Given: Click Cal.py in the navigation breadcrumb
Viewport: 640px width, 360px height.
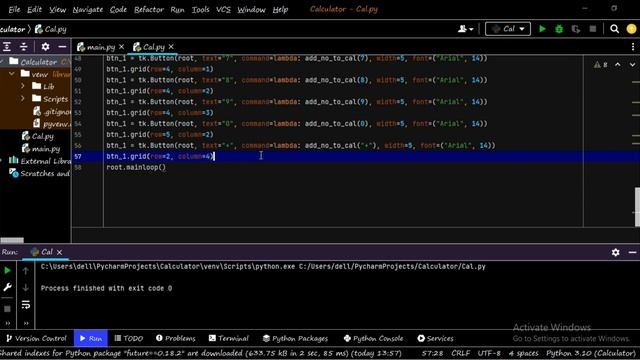Looking at the screenshot, I should point(51,29).
